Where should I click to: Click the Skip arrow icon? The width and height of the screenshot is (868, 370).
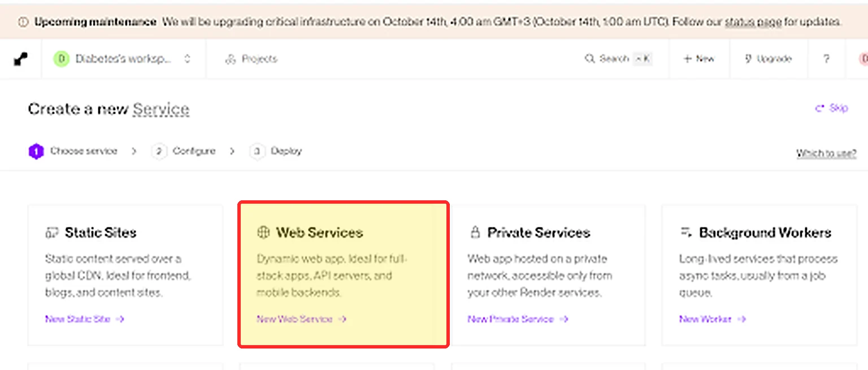819,108
